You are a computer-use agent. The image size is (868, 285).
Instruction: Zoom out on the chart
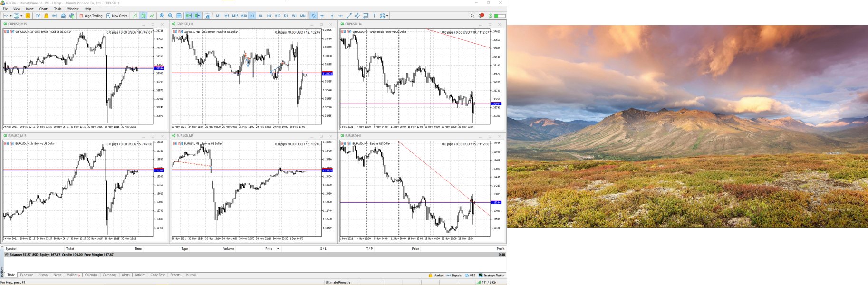pos(170,16)
